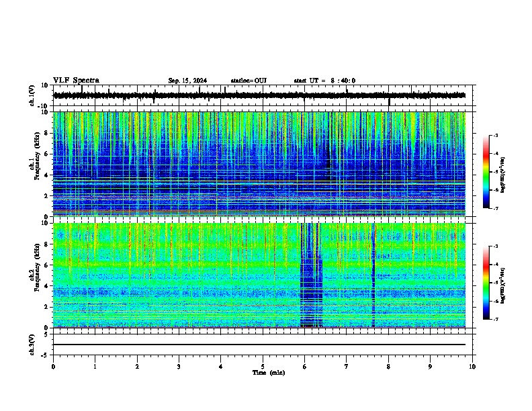Click the wide dark blue dropout band in the ch.2 spectrogram

311,275
